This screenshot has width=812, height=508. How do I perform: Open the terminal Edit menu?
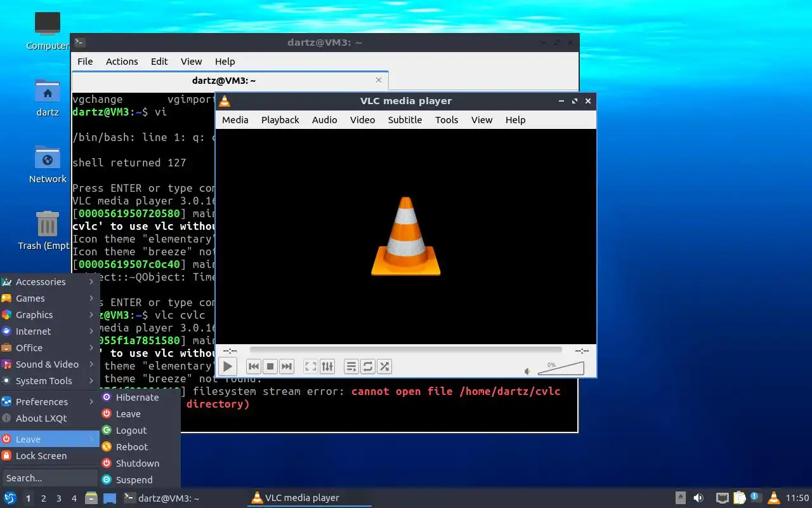coord(159,62)
